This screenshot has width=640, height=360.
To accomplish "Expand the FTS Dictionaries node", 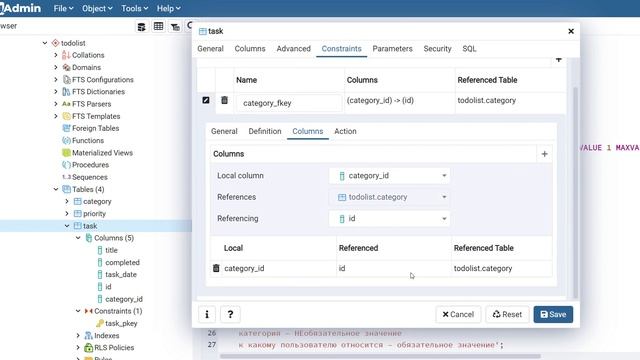I will (56, 92).
